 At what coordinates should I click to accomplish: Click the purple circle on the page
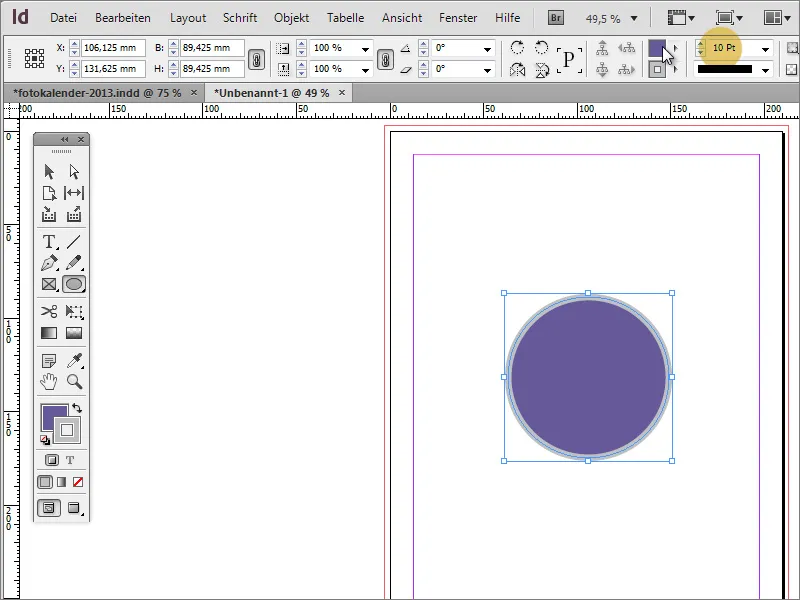[588, 377]
